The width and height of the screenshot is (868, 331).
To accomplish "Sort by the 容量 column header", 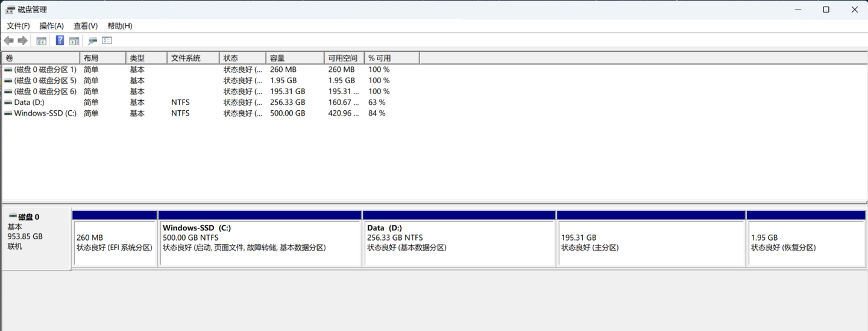I will tap(295, 58).
